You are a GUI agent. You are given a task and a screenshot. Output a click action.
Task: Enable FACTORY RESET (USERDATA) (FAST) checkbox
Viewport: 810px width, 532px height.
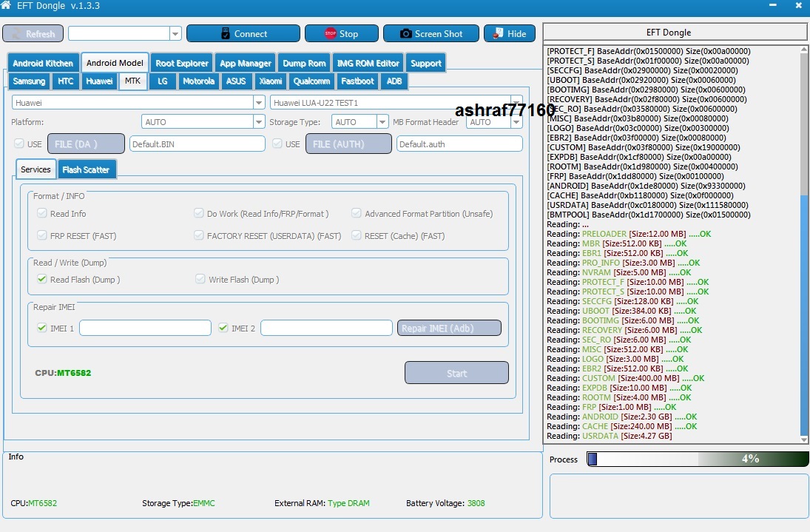pos(198,235)
